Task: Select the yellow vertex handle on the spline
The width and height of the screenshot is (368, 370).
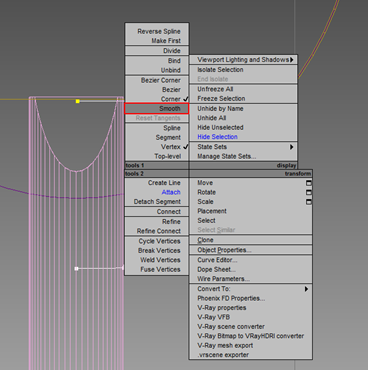Action: [78, 101]
